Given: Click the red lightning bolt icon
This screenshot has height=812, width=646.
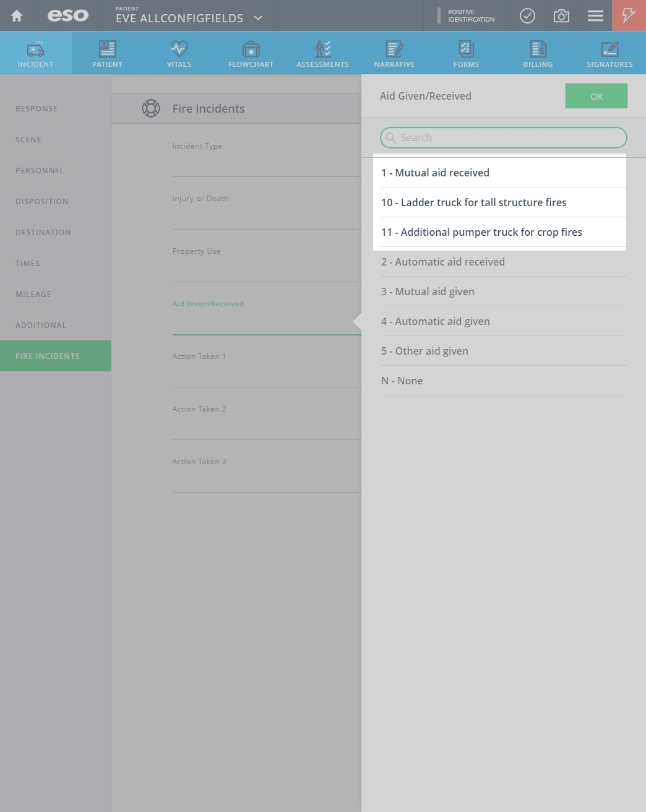Looking at the screenshot, I should pyautogui.click(x=629, y=15).
